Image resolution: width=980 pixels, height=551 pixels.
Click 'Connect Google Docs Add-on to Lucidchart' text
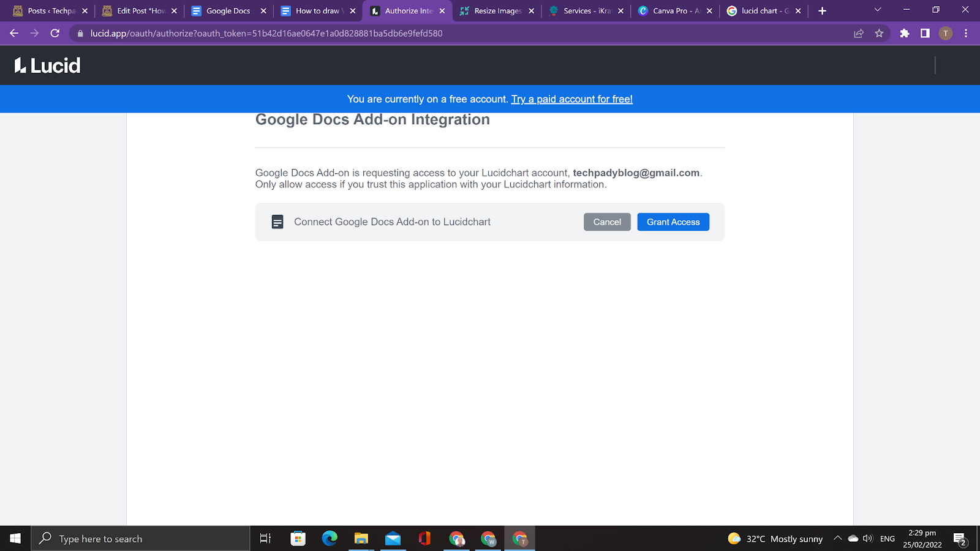(392, 222)
